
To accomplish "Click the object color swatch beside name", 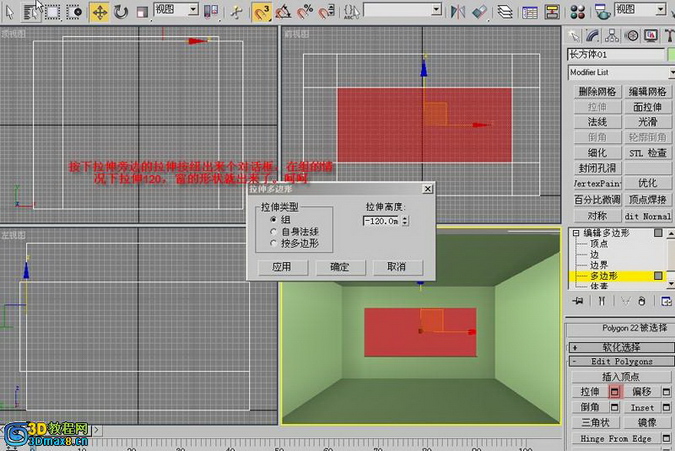I will pos(670,54).
